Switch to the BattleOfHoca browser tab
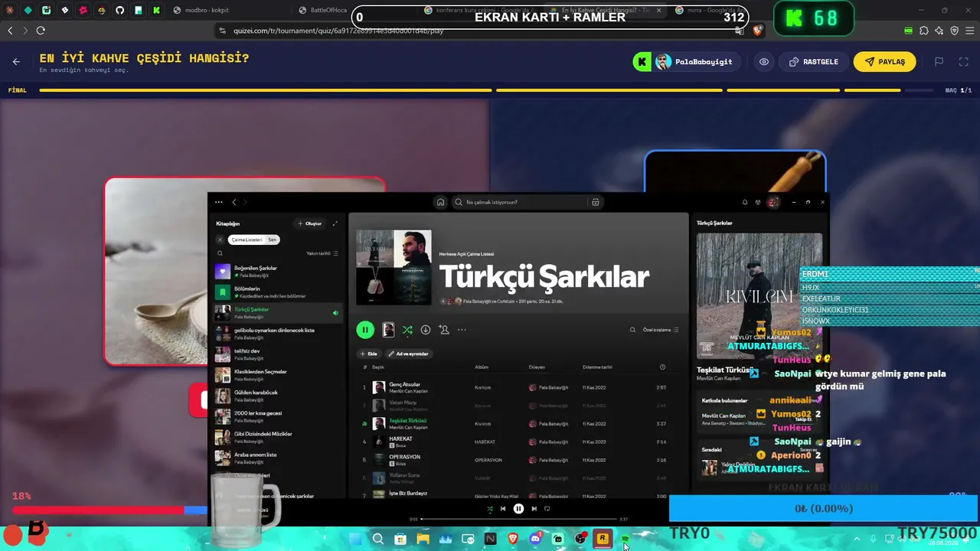980x551 pixels. click(x=323, y=10)
